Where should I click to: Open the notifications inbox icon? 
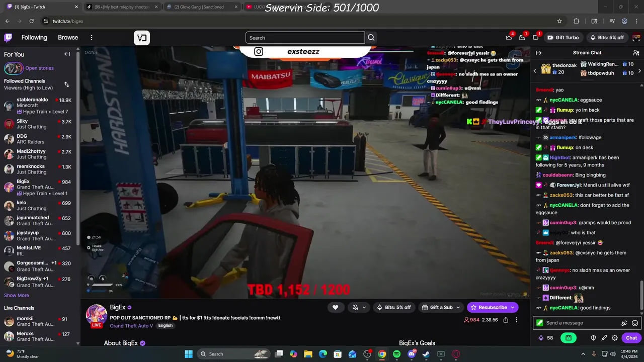522,38
